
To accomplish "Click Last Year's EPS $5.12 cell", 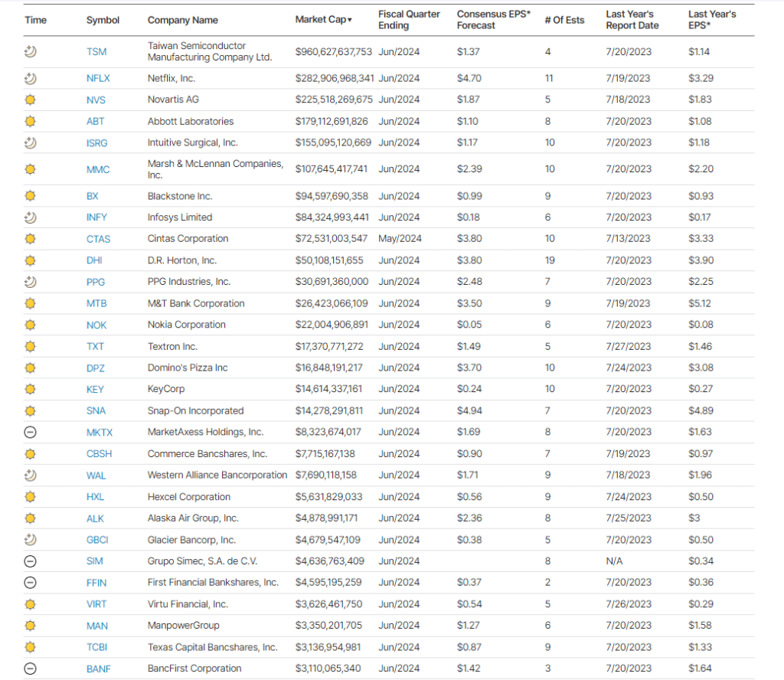I will (700, 303).
